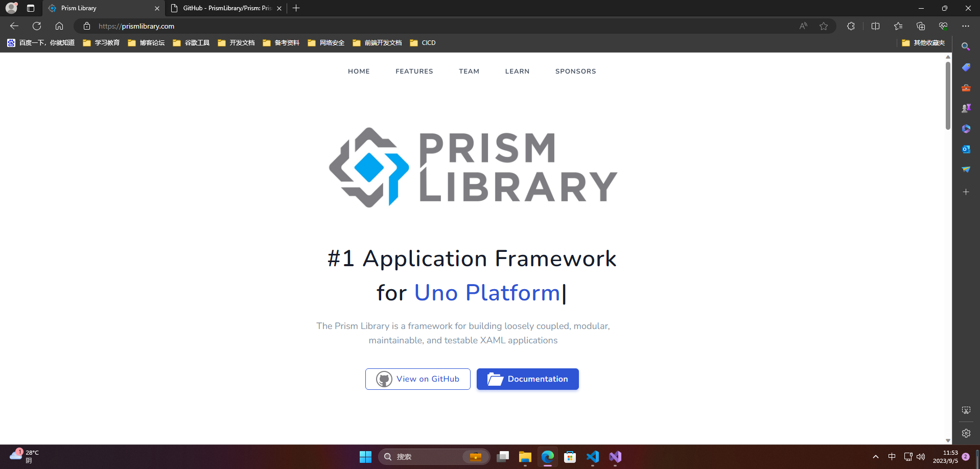
Task: Open SPONSORS in the site navigation
Action: point(576,72)
